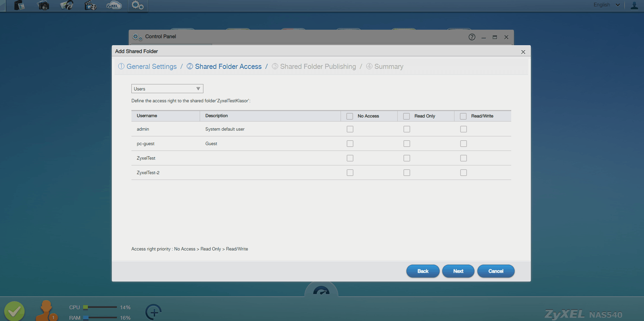Click the Username column header
644x321 pixels.
(x=166, y=116)
